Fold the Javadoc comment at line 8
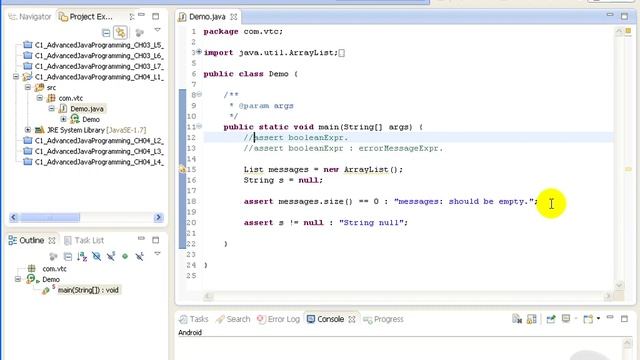This screenshot has width=640, height=360. tap(199, 94)
